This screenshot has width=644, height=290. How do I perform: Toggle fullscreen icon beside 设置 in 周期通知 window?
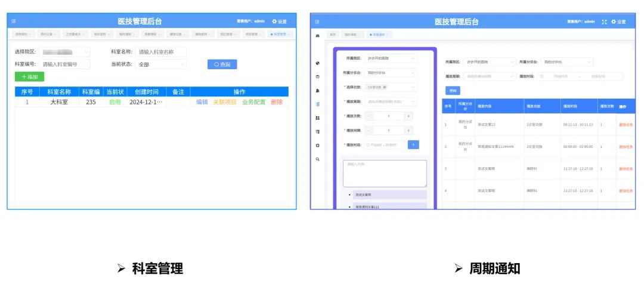click(x=604, y=21)
